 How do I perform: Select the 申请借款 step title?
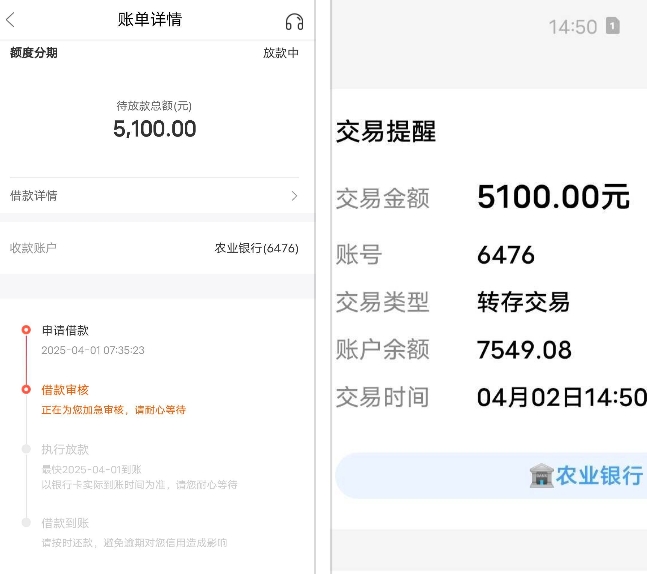[x=65, y=330]
